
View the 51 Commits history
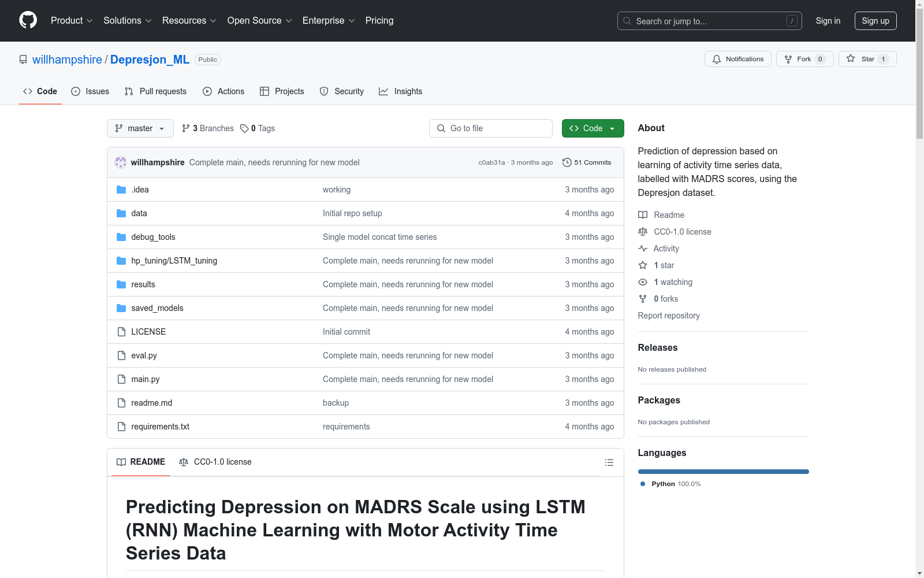click(587, 162)
